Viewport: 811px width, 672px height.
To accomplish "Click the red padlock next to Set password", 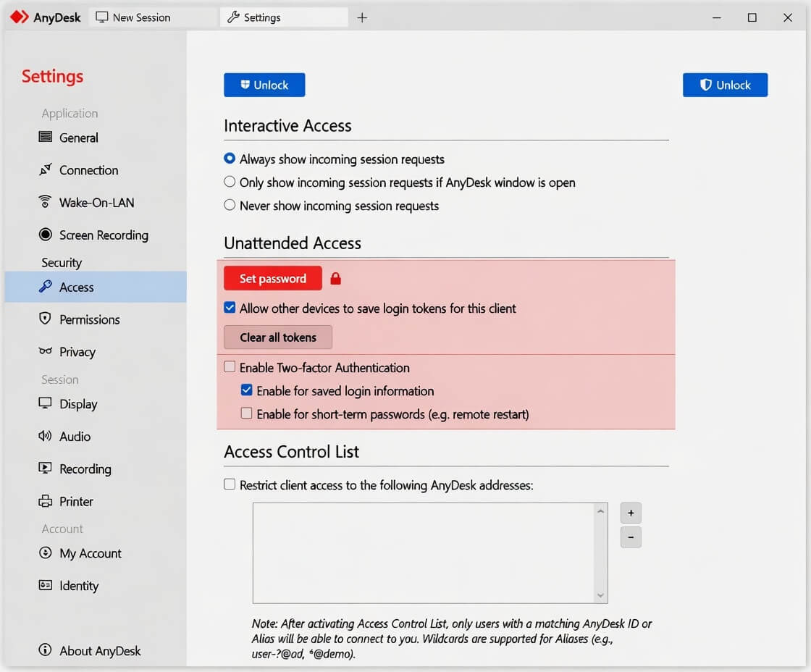I will pos(336,278).
